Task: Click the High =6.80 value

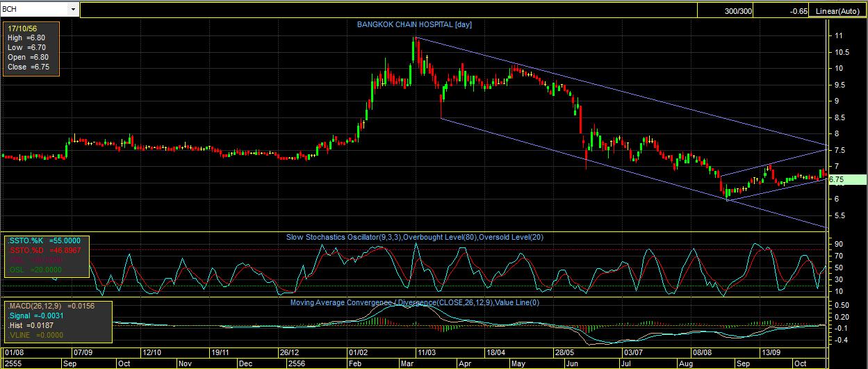Action: pyautogui.click(x=27, y=38)
